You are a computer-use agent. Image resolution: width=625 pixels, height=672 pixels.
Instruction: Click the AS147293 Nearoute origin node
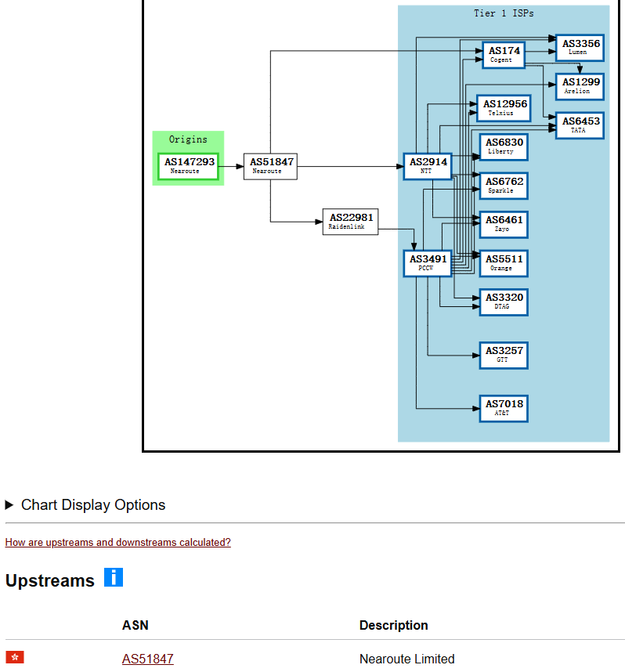pos(189,166)
